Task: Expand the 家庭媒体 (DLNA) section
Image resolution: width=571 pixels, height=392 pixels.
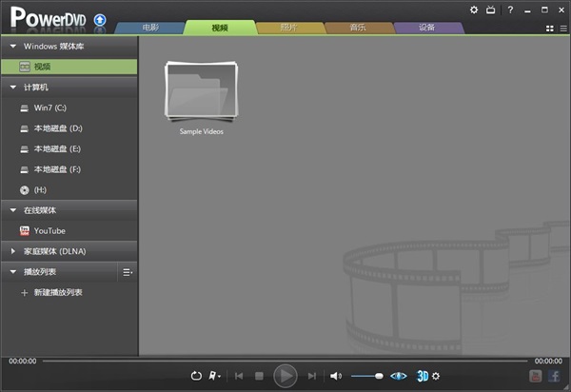Action: (x=13, y=251)
